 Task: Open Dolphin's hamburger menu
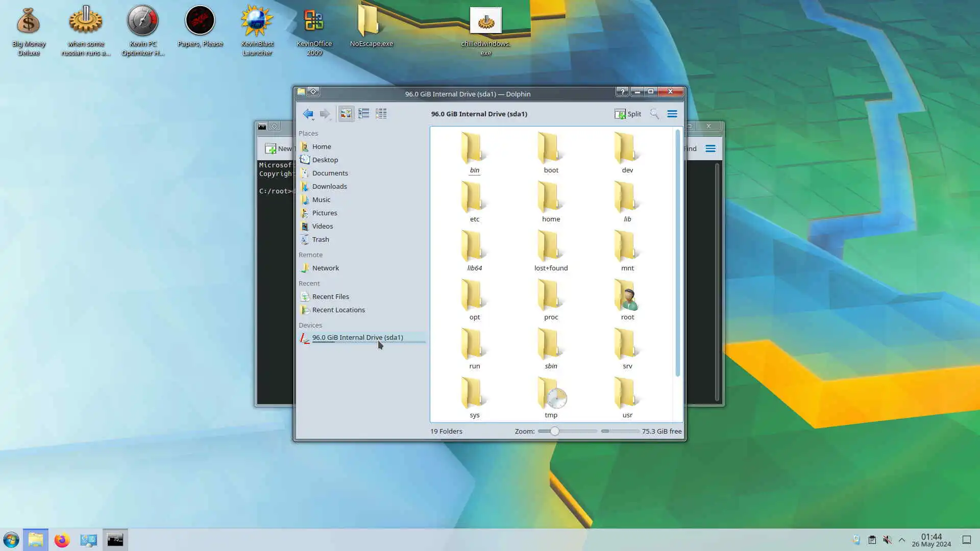tap(672, 114)
